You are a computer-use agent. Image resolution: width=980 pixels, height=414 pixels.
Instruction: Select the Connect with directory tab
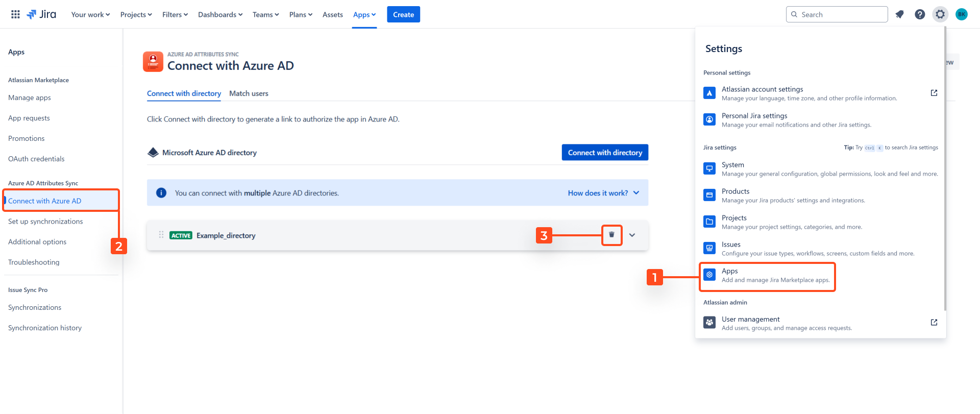(x=184, y=93)
